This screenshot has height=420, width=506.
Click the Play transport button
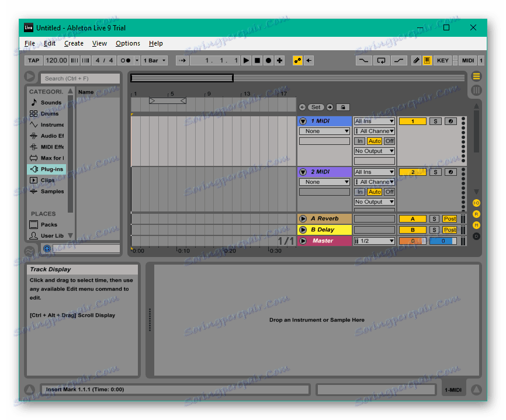click(x=246, y=60)
